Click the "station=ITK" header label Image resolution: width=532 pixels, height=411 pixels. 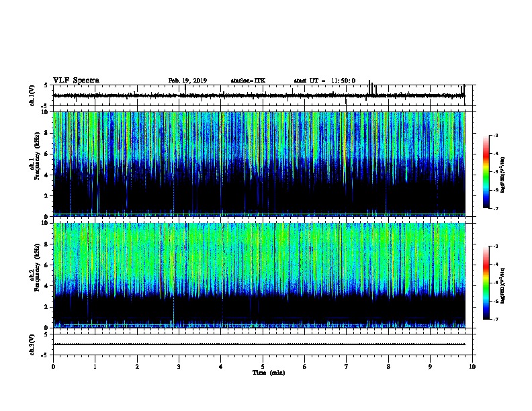tap(248, 81)
